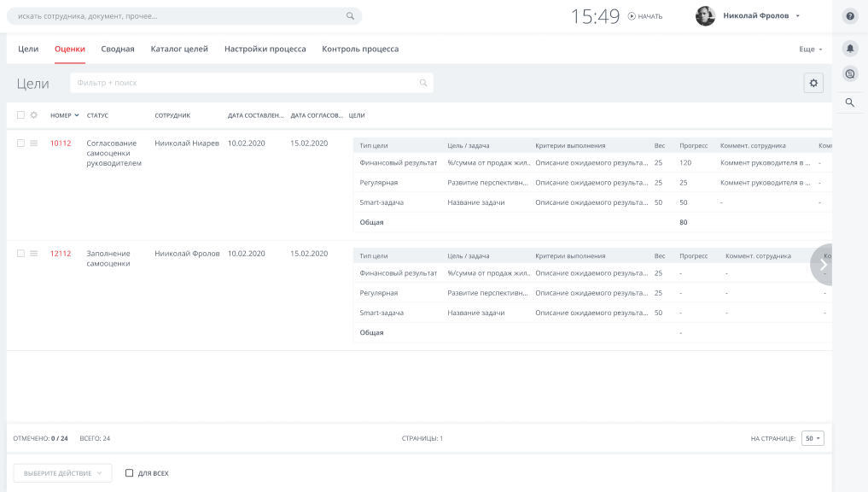This screenshot has height=492, width=868.
Task: Click the play icon next to Начать
Action: 632,16
